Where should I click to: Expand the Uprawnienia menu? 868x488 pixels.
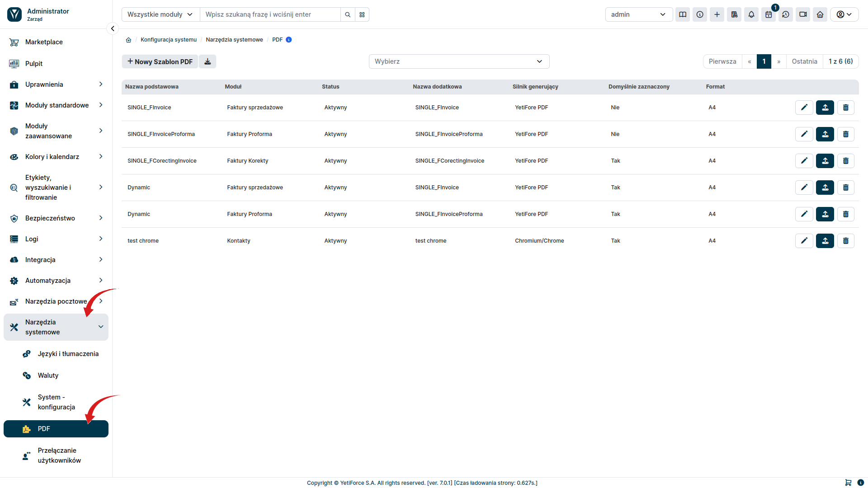click(x=56, y=84)
